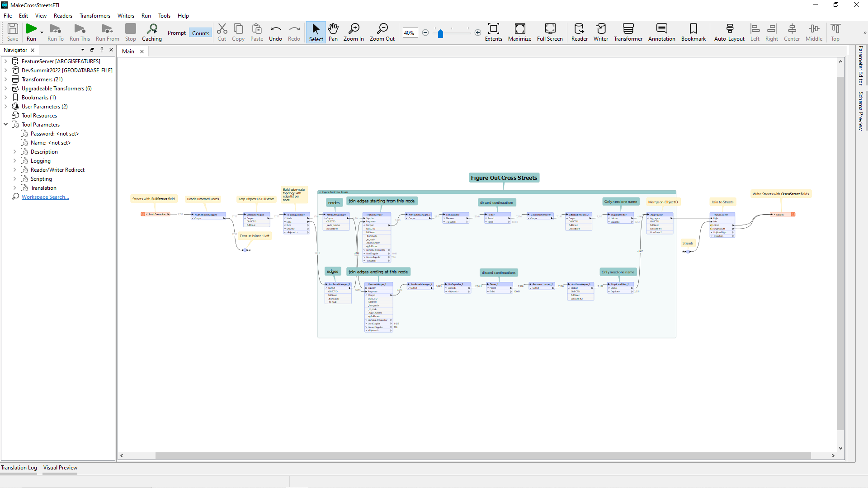Toggle the Counts display
The width and height of the screenshot is (868, 488).
200,33
